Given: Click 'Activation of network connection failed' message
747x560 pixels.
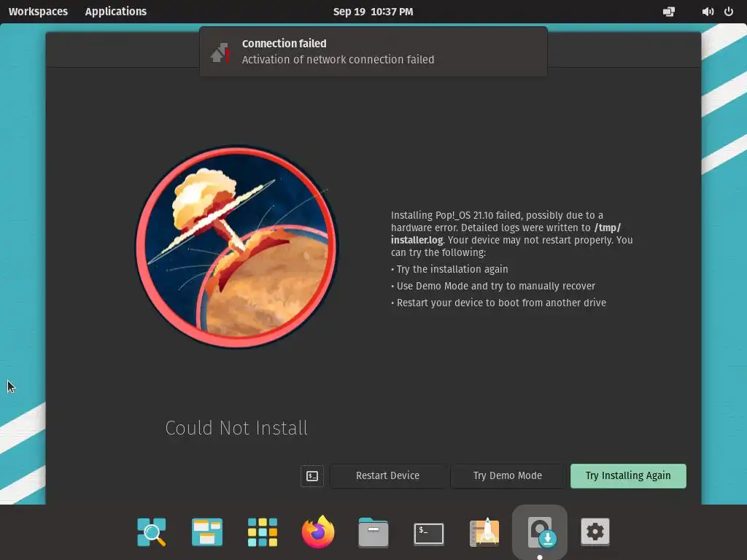Looking at the screenshot, I should tap(338, 60).
